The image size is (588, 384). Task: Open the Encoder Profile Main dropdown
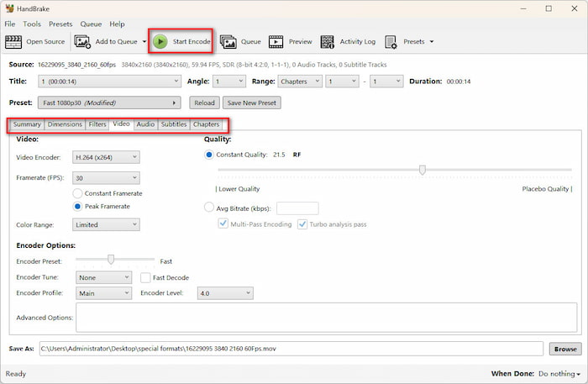103,293
